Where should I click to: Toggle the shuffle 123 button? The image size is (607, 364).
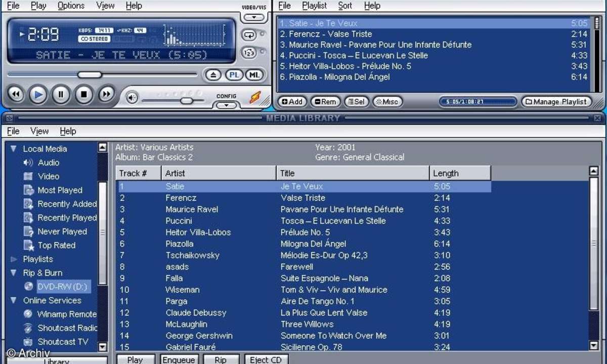(249, 53)
